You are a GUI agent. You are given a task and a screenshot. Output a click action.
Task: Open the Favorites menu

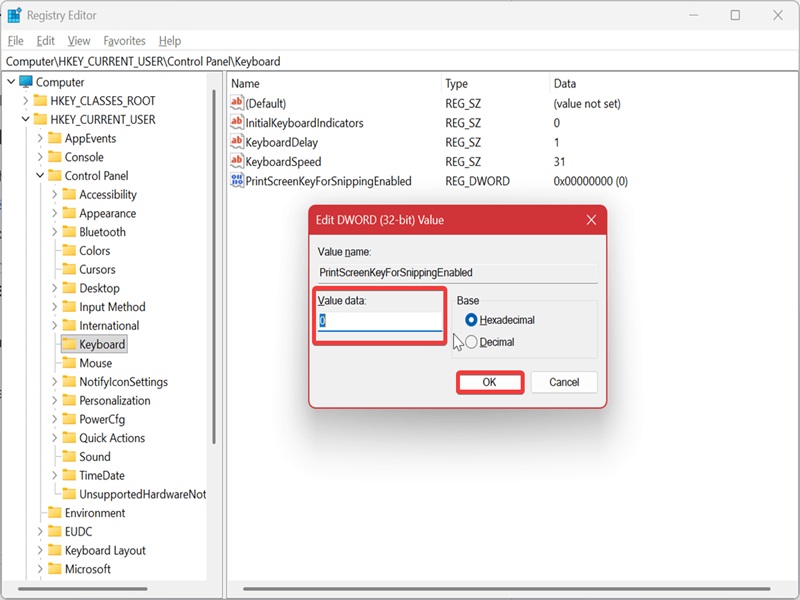[124, 41]
